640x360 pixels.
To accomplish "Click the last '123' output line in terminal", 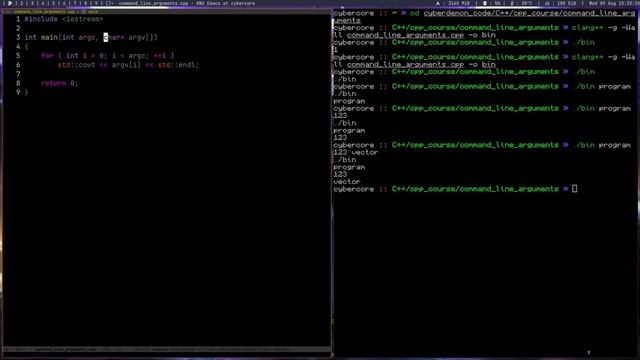I will (340, 175).
